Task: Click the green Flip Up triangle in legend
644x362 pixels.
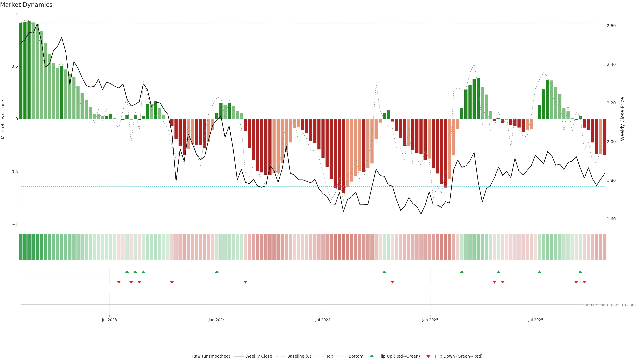Action: (x=372, y=356)
